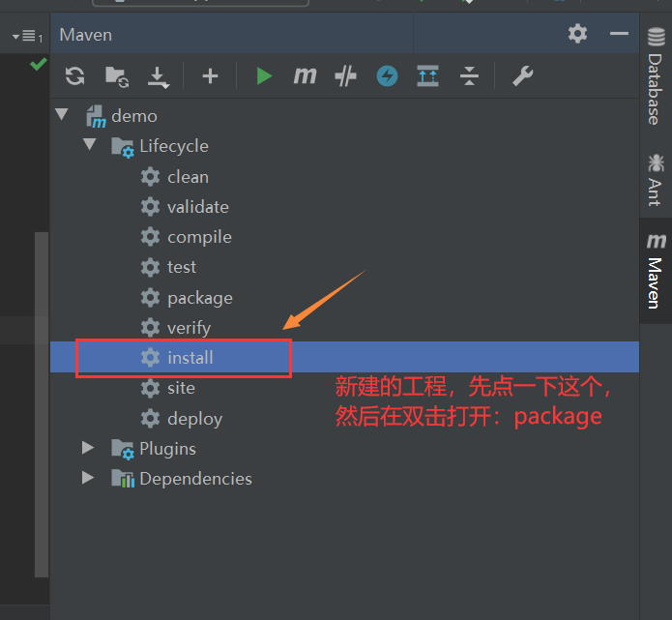Select the Lifecycle folder row
Viewport: 672px width, 620px height.
(344, 146)
